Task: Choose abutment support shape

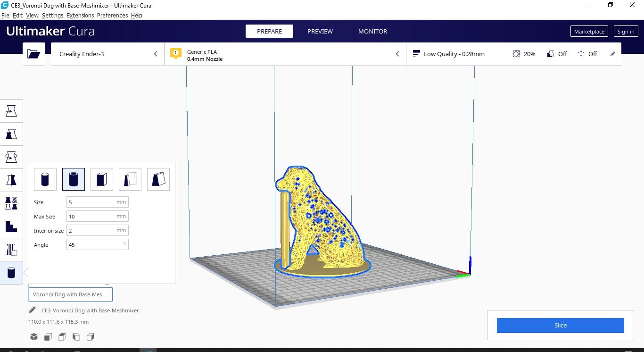Action: [x=130, y=179]
